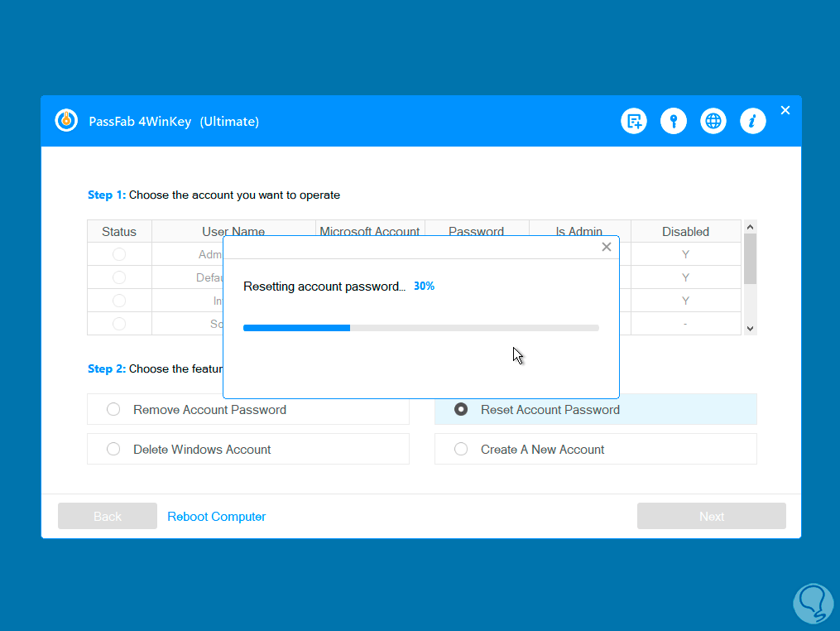Image resolution: width=840 pixels, height=631 pixels.
Task: Select the Adm account row radio button
Action: pyautogui.click(x=119, y=254)
